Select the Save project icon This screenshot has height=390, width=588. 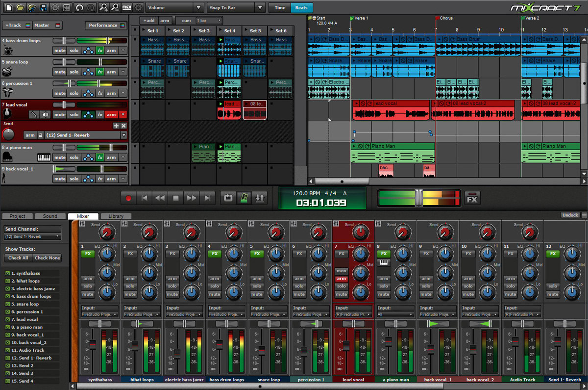tap(44, 7)
